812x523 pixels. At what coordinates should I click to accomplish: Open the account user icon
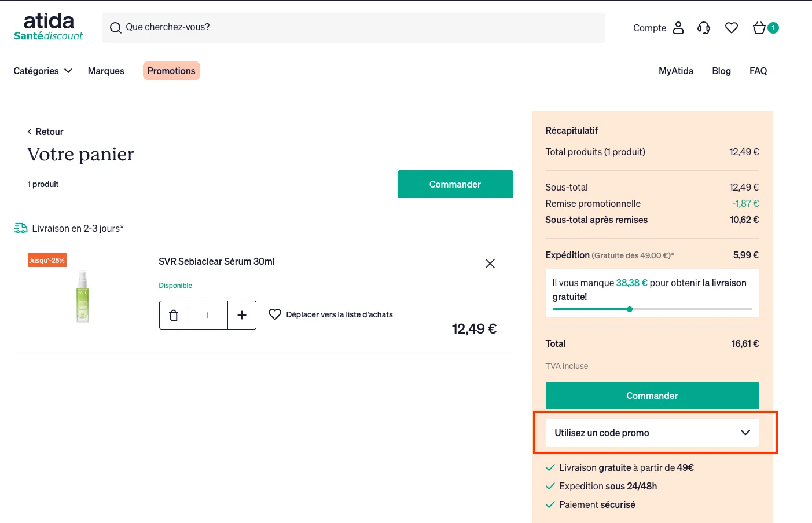(678, 28)
